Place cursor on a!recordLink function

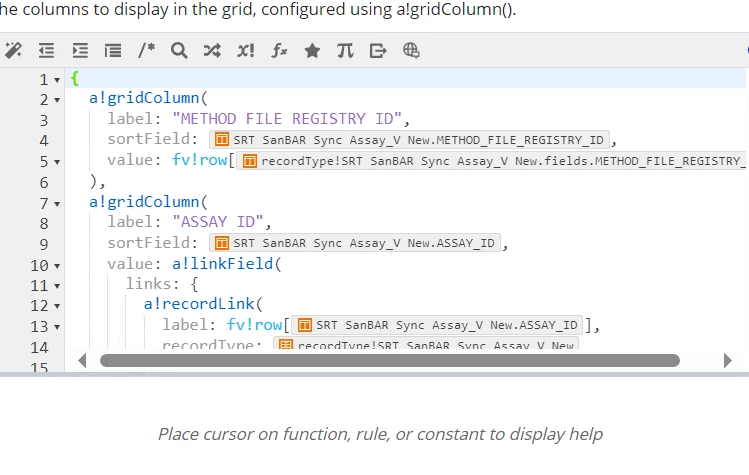point(199,304)
